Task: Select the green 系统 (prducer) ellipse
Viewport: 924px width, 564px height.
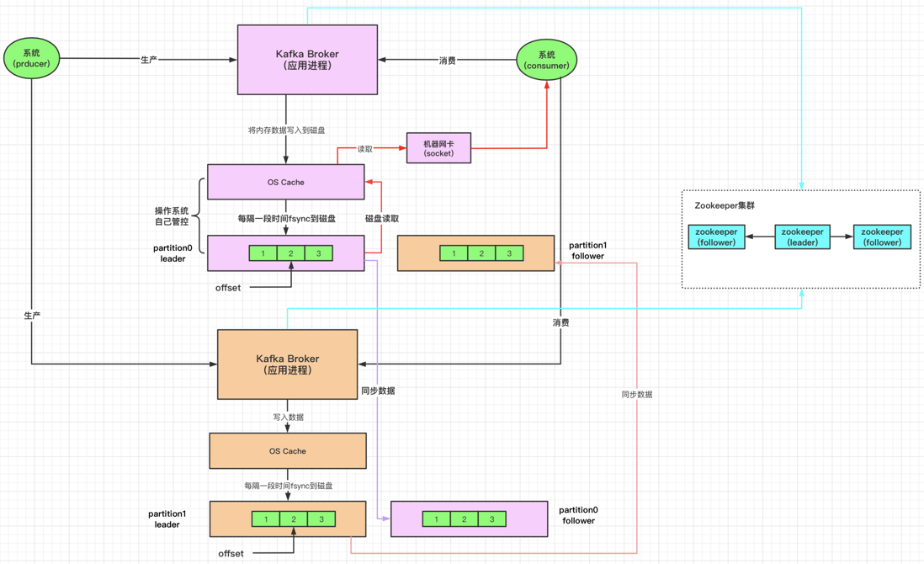Action: pyautogui.click(x=32, y=58)
